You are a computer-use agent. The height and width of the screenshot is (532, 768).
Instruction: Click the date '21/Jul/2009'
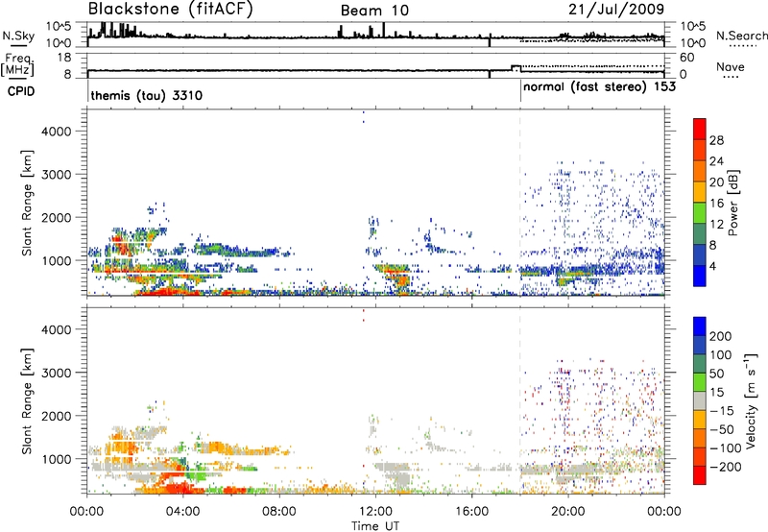coord(616,10)
